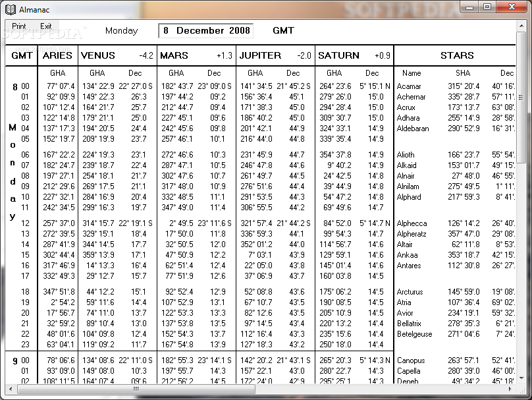Viewport: 532px width, 400px height.
Task: Click Mars GHA value 182° 43'.7
Action: click(178, 86)
